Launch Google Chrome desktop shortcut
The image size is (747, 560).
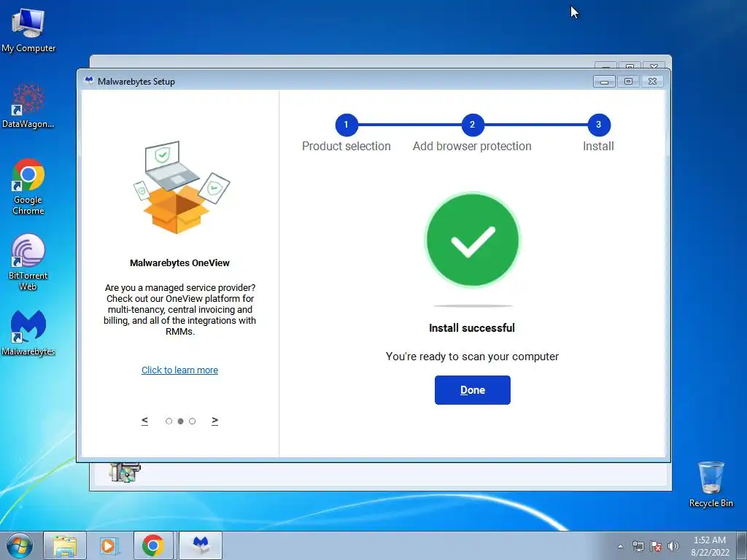pyautogui.click(x=28, y=187)
